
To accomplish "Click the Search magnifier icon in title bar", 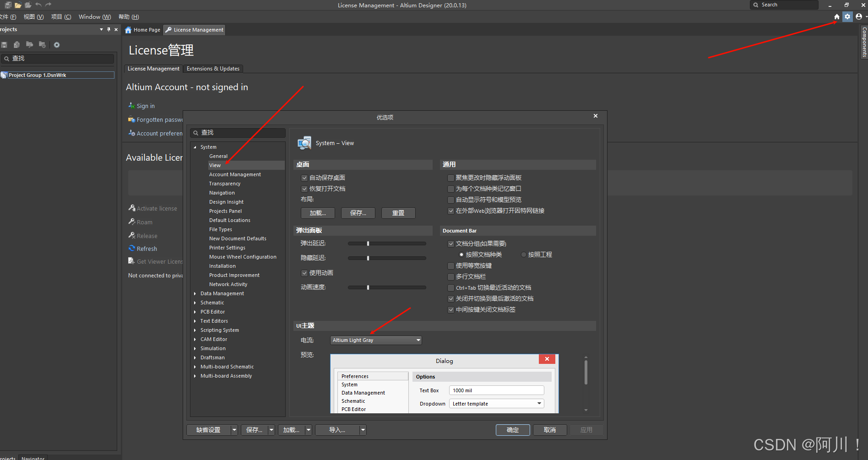I will click(x=756, y=5).
